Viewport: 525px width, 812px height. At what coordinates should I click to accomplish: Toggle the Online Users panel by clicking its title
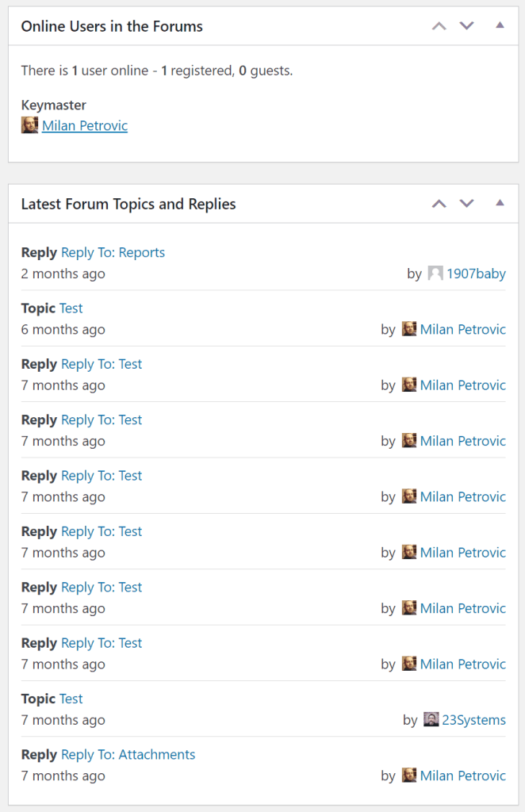pyautogui.click(x=111, y=26)
